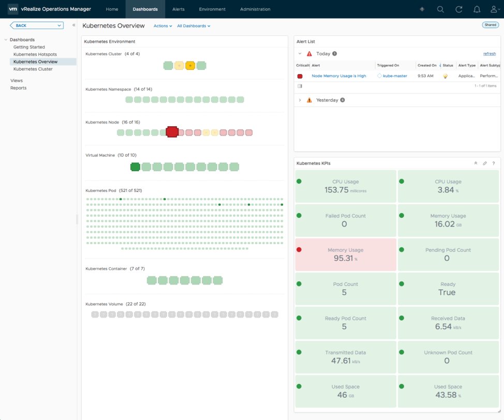
Task: Select the first Kubernetes Cluster green square
Action: [x=168, y=66]
